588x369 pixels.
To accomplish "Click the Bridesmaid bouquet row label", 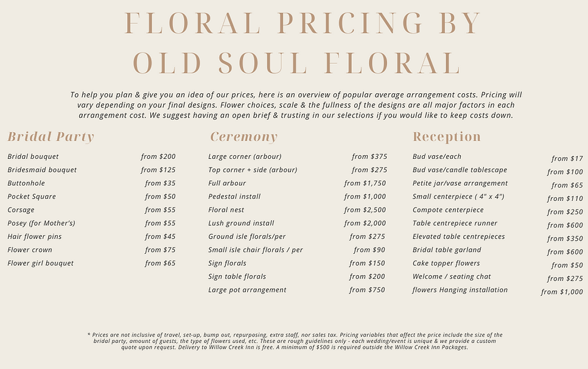I will [42, 170].
